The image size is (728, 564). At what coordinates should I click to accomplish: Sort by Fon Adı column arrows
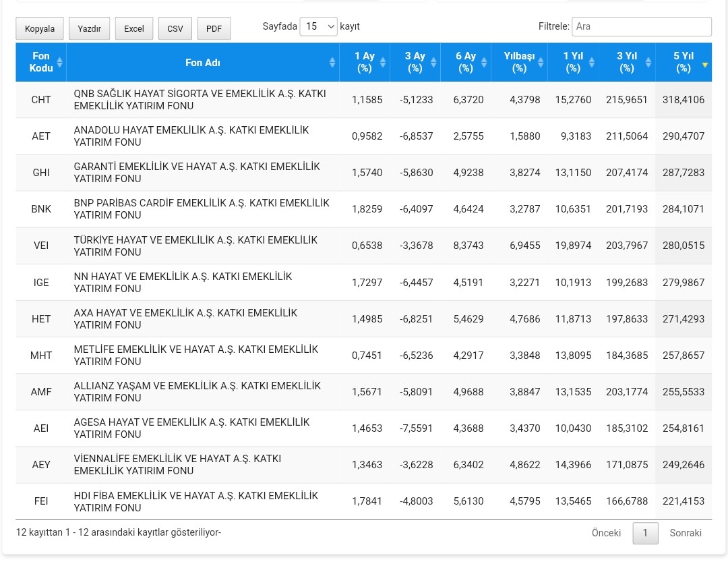click(332, 62)
